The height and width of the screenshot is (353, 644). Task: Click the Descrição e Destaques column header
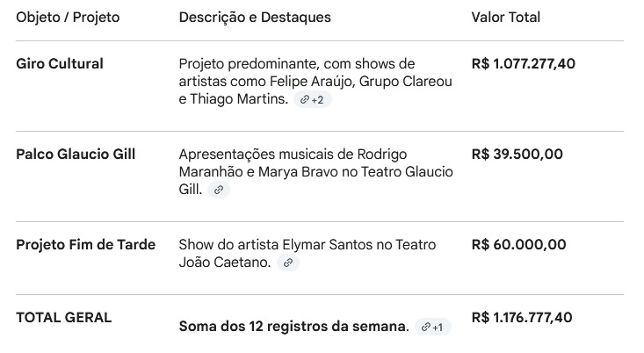[x=255, y=18]
